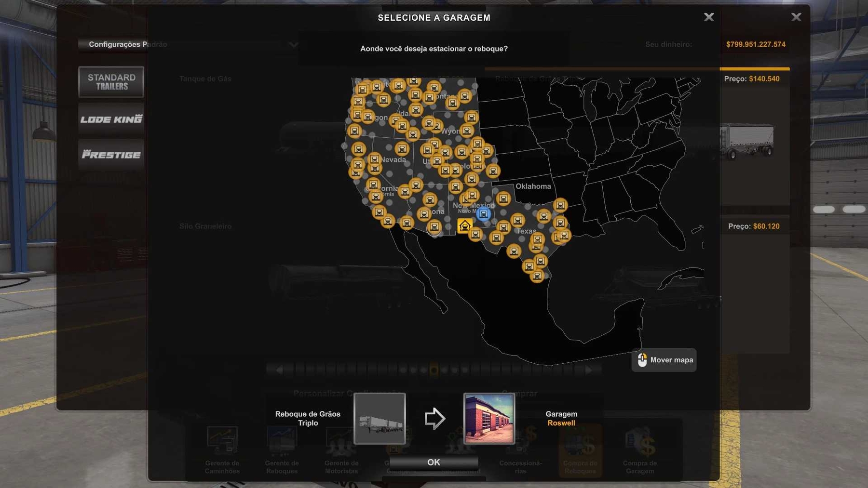
Task: Confirm garage selection with OK
Action: pos(434,462)
